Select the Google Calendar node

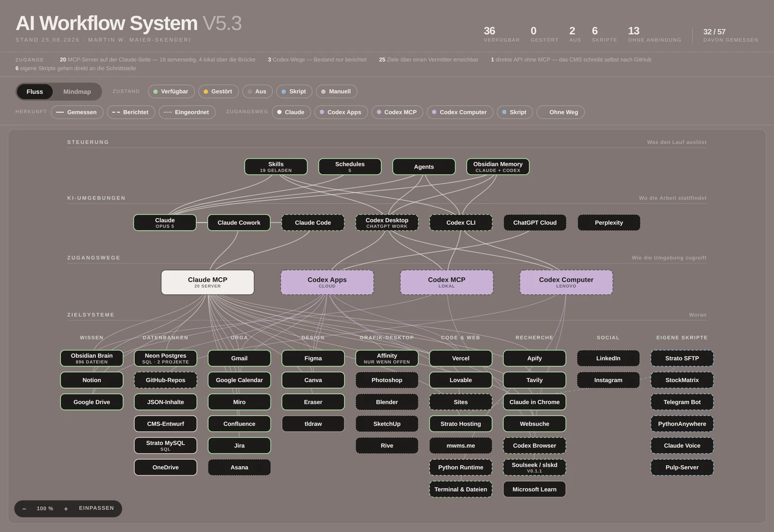click(239, 380)
